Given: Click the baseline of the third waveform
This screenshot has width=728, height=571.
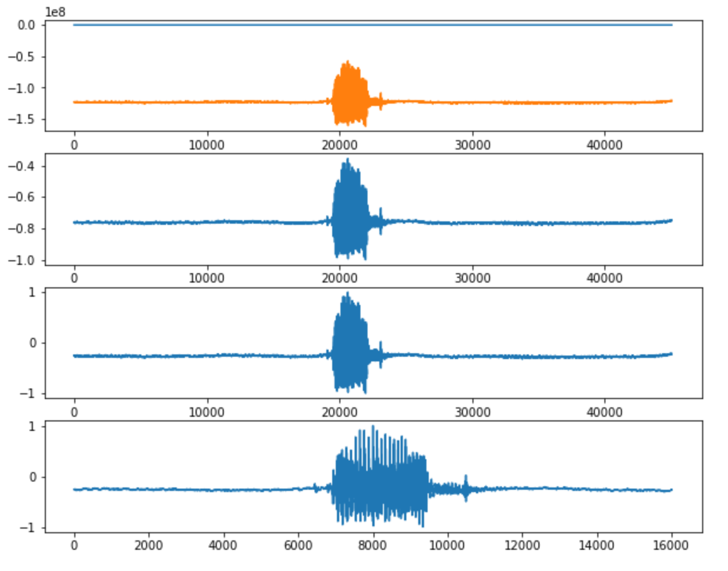Looking at the screenshot, I should [177, 354].
